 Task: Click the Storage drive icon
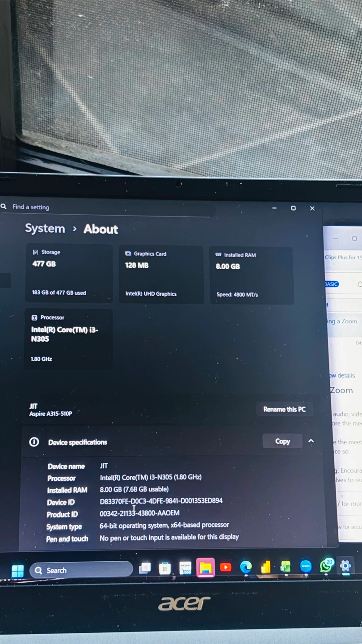36,252
